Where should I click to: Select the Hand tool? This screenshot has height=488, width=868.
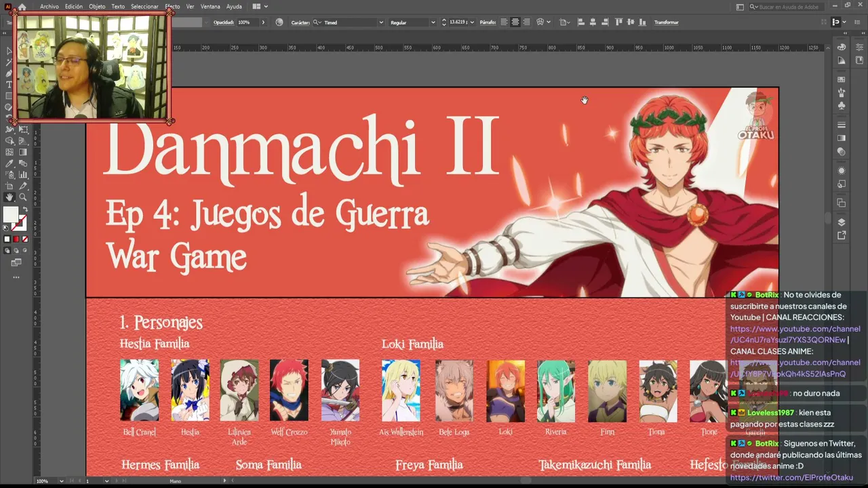9,197
